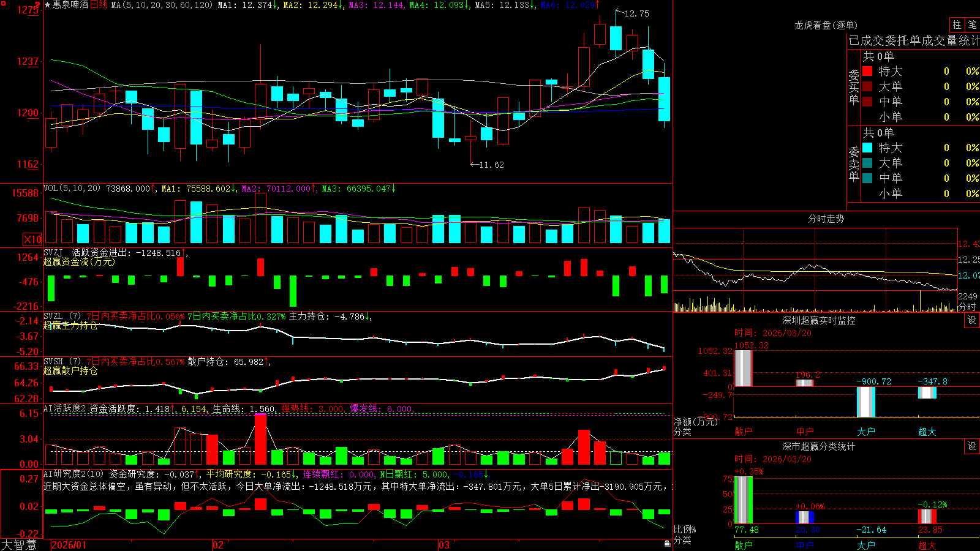980x551 pixels.
Task: Select the SVZL indicator label
Action: [x=53, y=316]
